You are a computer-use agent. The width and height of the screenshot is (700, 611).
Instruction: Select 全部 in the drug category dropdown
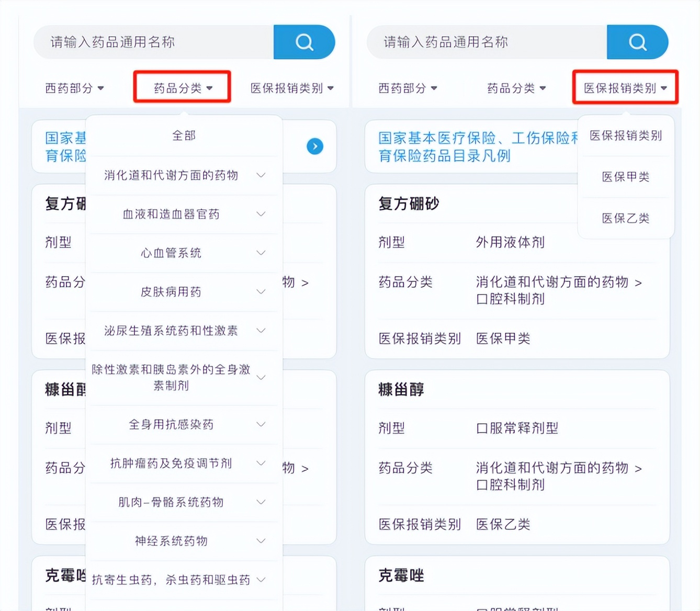click(x=184, y=135)
